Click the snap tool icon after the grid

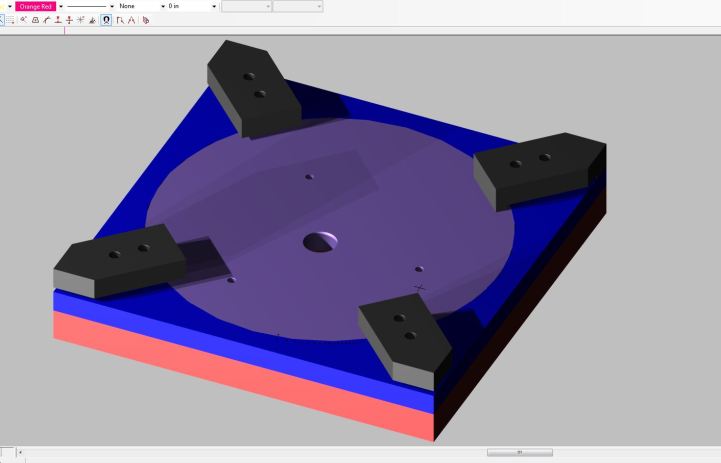(x=23, y=20)
